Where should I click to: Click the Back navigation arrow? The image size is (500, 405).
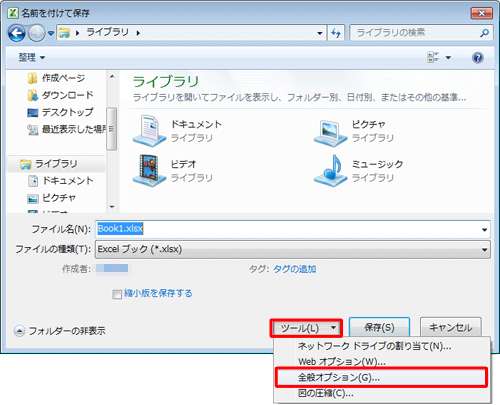coord(16,33)
